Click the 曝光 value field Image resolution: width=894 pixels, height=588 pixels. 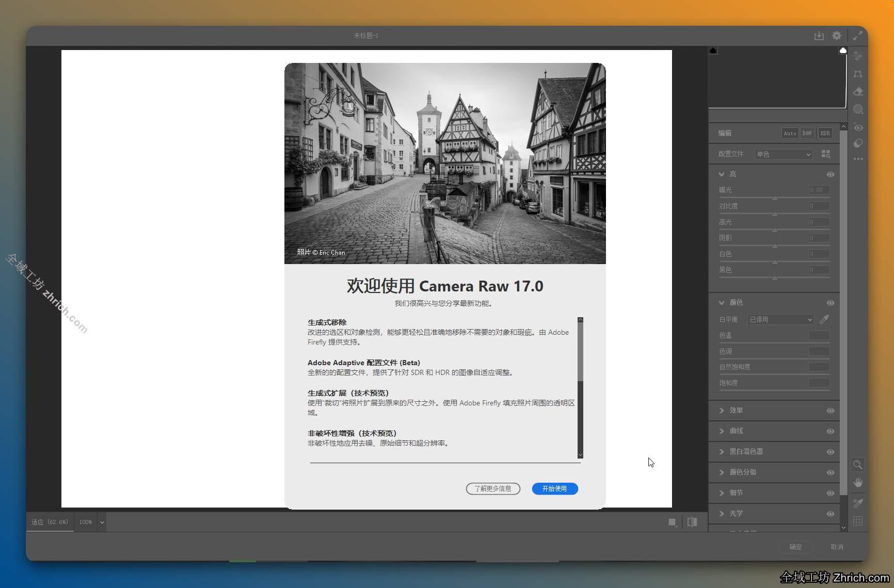(819, 190)
